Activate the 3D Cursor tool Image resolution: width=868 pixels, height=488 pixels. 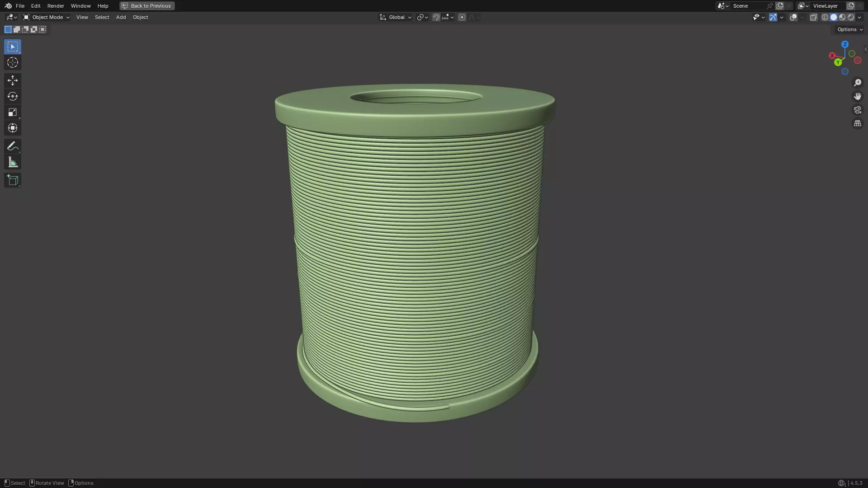coord(13,62)
